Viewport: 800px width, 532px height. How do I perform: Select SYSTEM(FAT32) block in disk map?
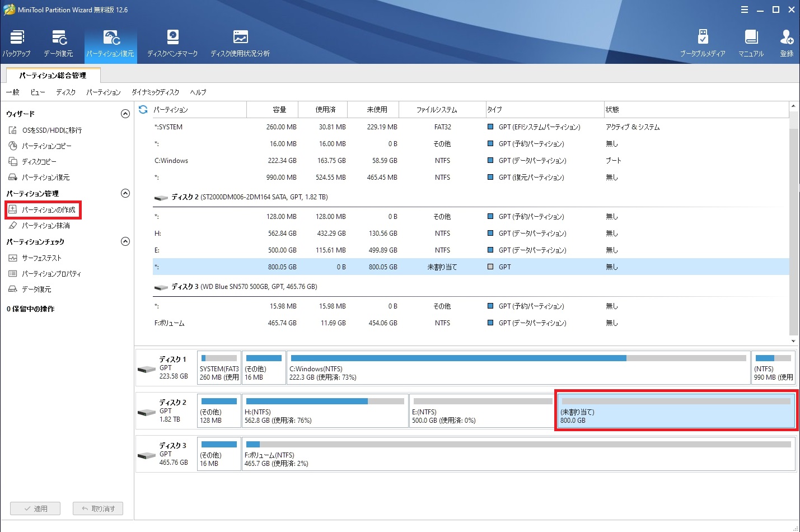[x=219, y=367]
